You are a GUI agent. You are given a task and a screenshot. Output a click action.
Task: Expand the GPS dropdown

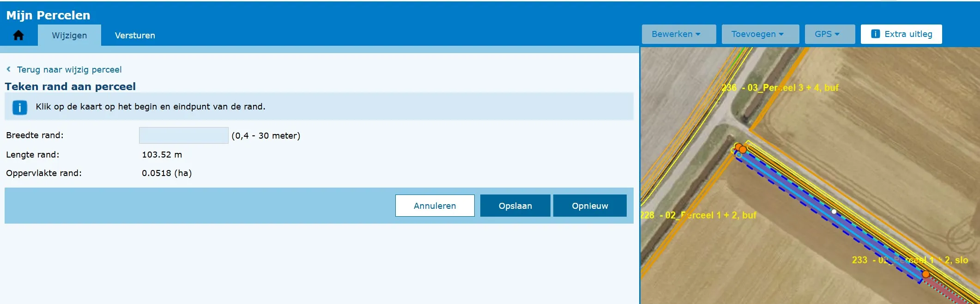[830, 34]
